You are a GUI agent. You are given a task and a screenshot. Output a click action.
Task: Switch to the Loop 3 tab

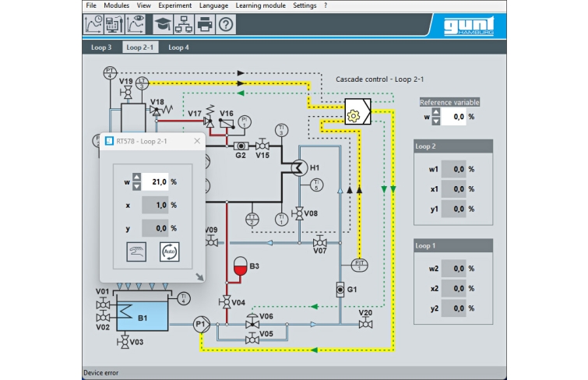tap(101, 47)
